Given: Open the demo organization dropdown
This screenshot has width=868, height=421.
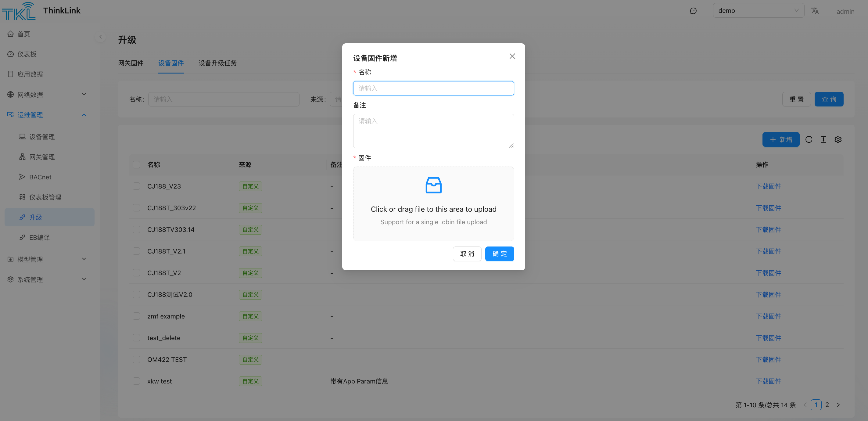Looking at the screenshot, I should 758,11.
